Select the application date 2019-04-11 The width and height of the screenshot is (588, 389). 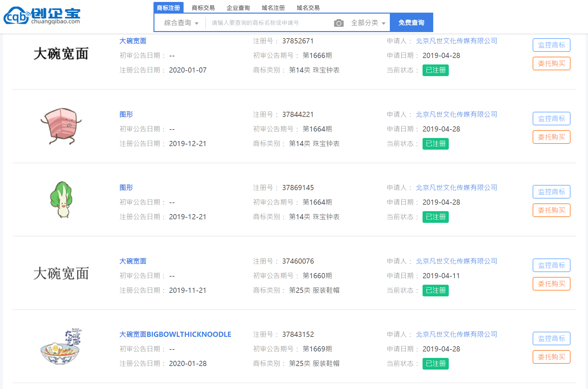pos(441,276)
